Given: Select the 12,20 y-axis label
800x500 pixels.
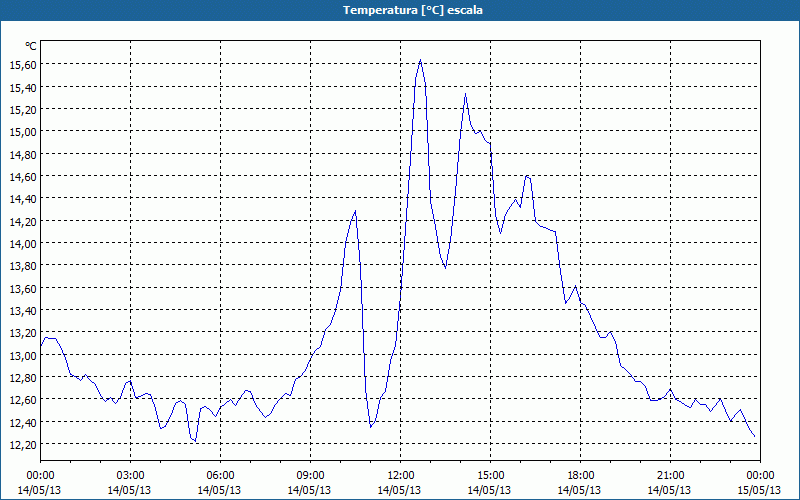Looking at the screenshot, I should (x=23, y=444).
